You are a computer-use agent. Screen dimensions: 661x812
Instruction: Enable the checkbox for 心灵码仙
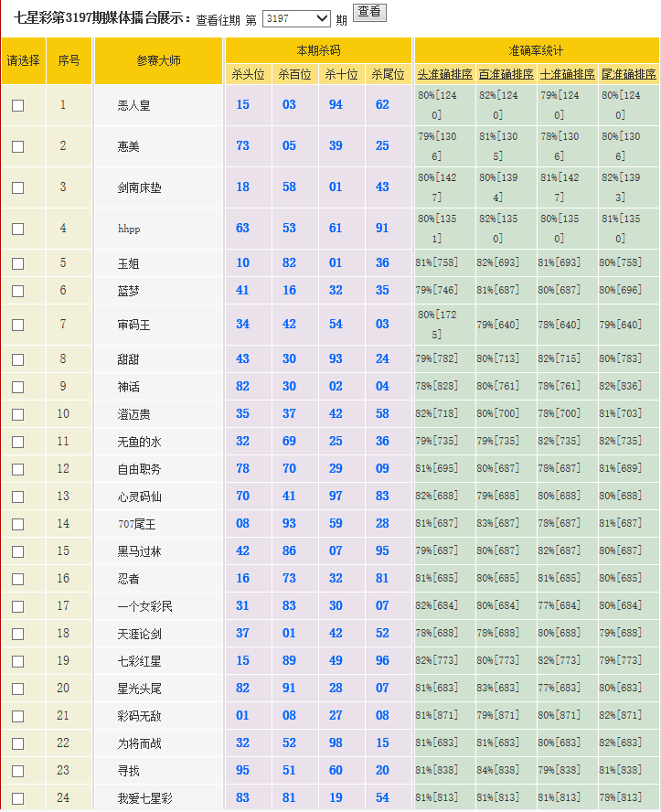click(18, 497)
